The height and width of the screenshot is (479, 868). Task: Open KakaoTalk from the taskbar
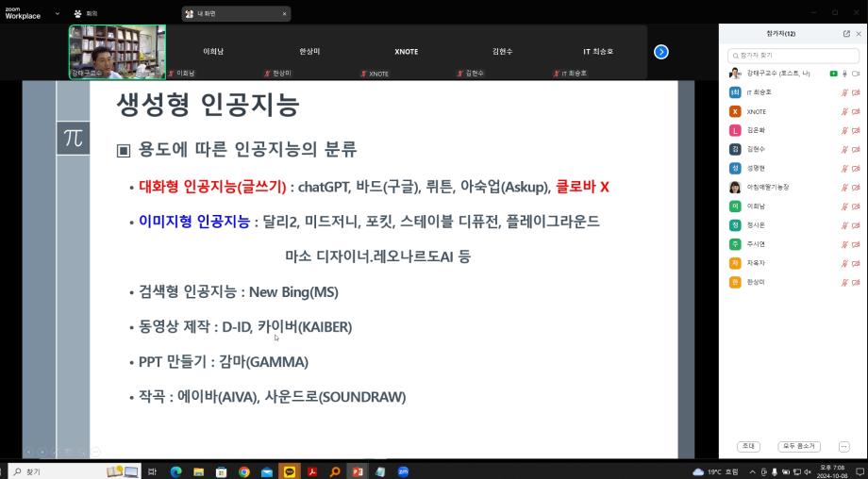tap(289, 471)
